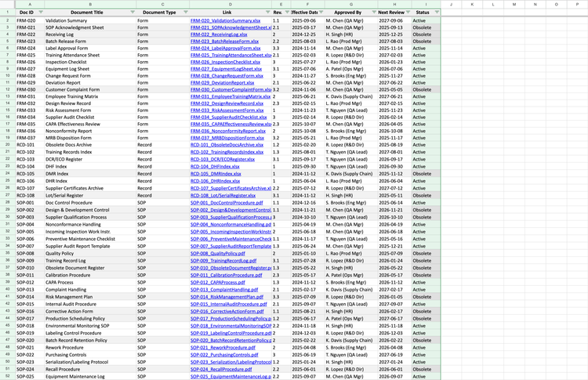Screen dimensions: 588x380
Task: Open the Doc ID column filter dropdown
Action: coord(39,13)
